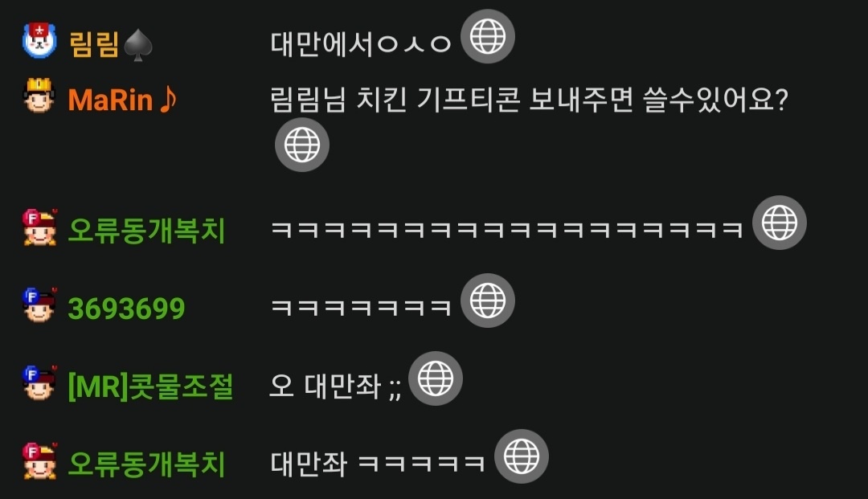Open the profile of [MR]콧물조절
Image resolution: width=868 pixels, height=499 pixels.
pyautogui.click(x=150, y=387)
